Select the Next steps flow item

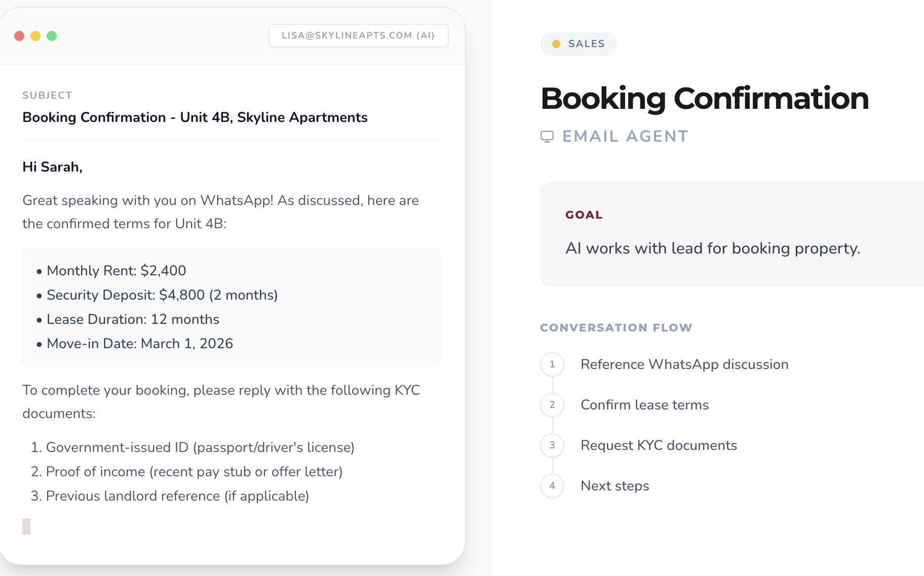[614, 486]
